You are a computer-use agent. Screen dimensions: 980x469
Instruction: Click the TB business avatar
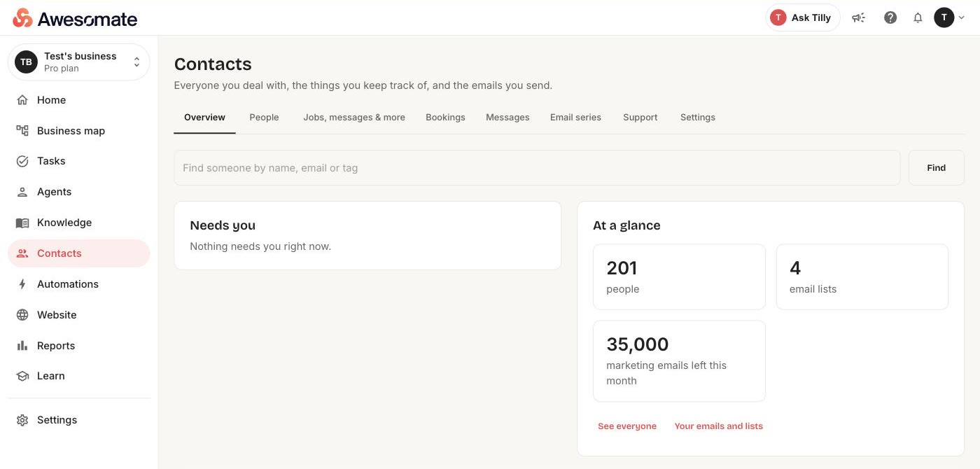[x=26, y=62]
